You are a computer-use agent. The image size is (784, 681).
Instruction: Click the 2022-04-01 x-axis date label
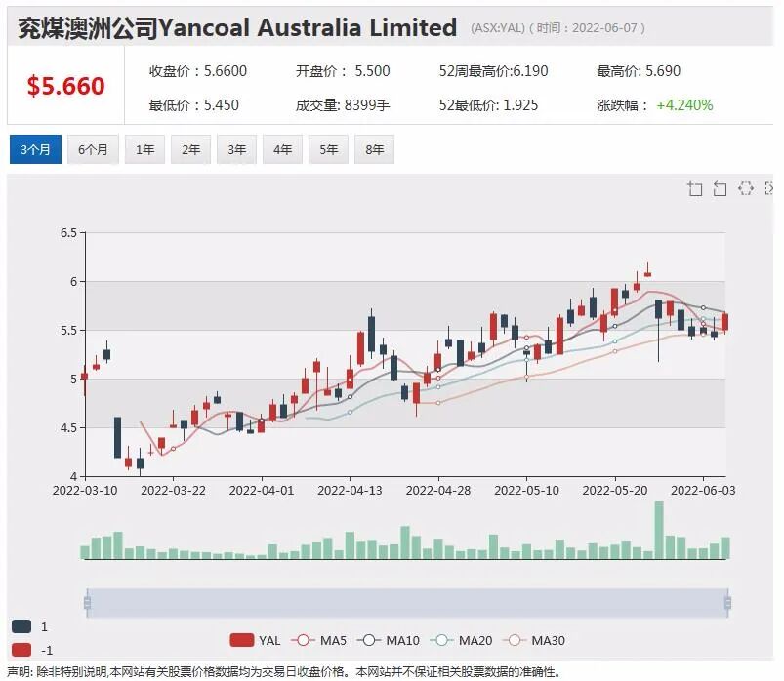pos(262,490)
